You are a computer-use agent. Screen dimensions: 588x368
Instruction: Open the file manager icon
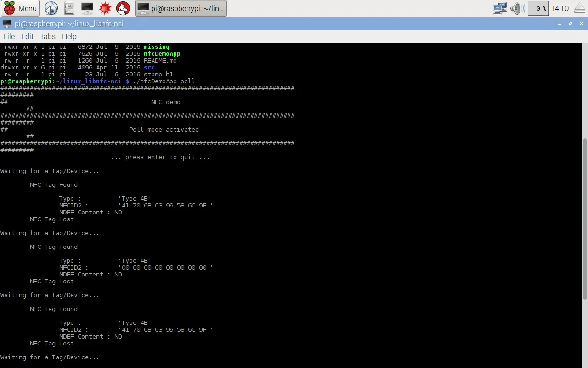pos(69,8)
